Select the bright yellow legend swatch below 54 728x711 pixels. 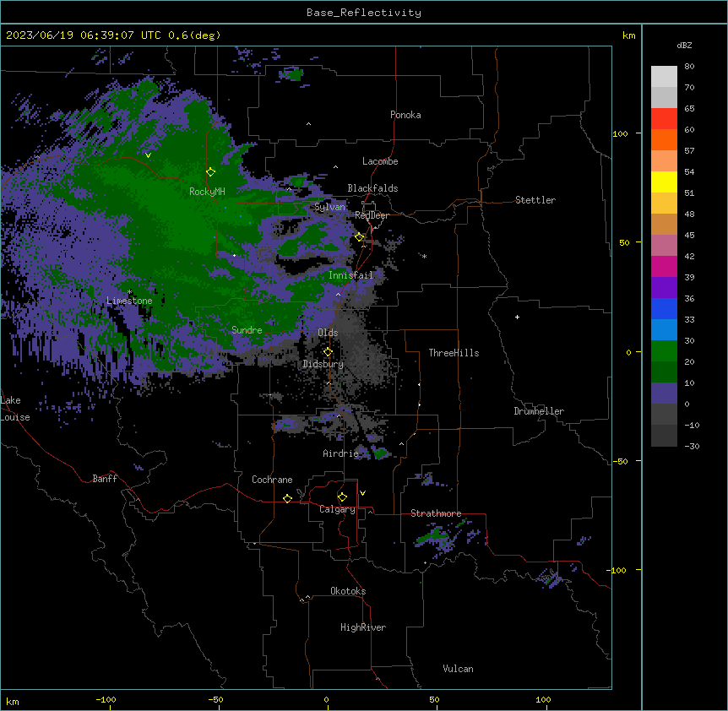pyautogui.click(x=664, y=182)
